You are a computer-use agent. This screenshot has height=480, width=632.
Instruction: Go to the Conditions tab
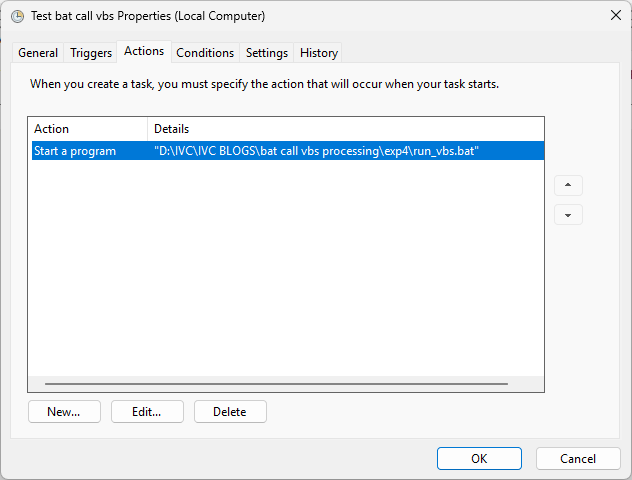pyautogui.click(x=205, y=53)
